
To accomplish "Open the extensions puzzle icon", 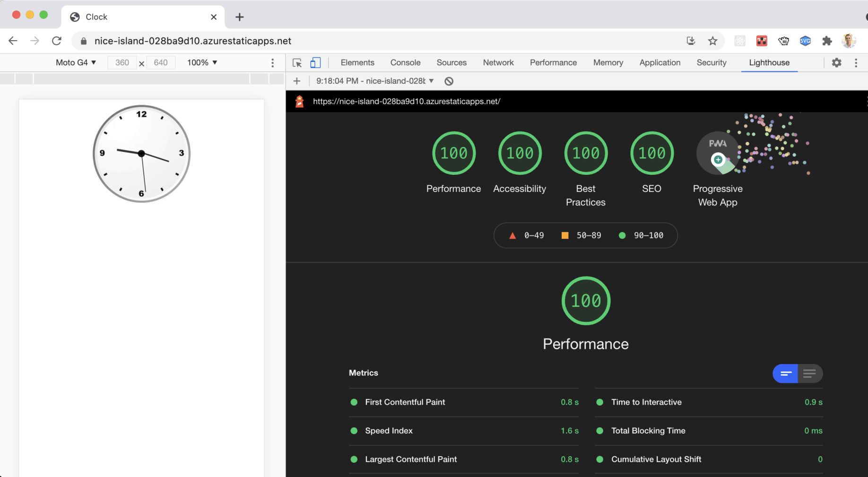I will [x=827, y=41].
